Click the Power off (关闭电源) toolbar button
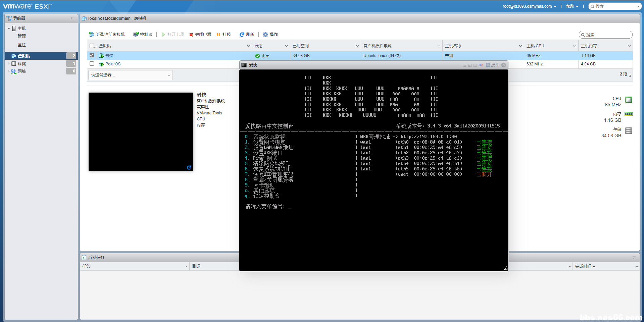Image resolution: width=644 pixels, height=322 pixels. point(200,35)
